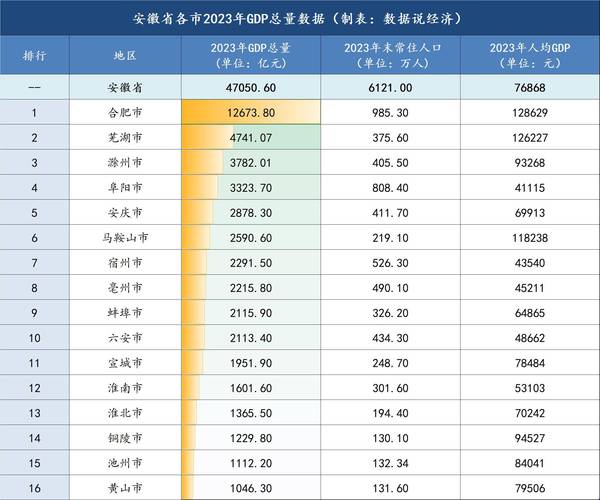Click the 滁州市 cell
Screen dimensions: 600x500
pos(125,163)
